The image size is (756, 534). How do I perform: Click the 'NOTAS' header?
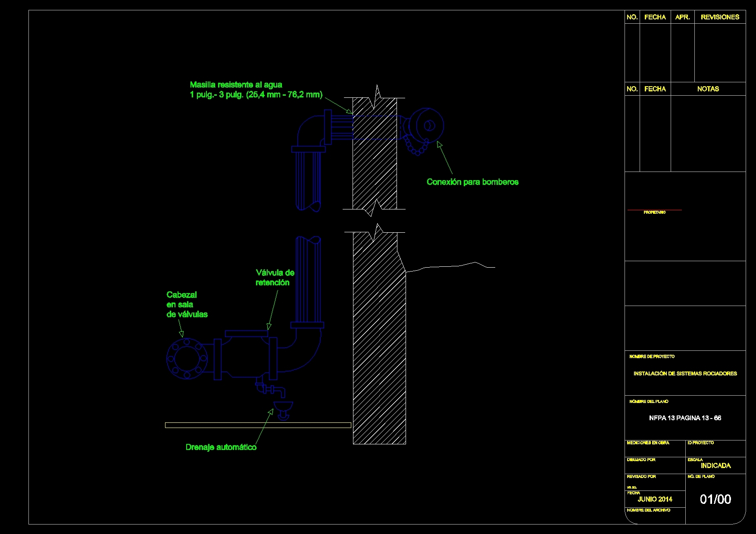tap(708, 89)
